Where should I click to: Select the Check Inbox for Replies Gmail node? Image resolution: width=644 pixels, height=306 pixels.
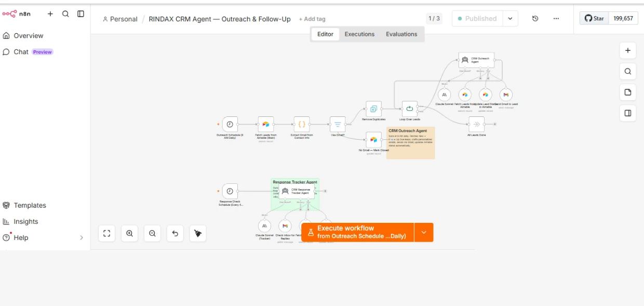[285, 226]
